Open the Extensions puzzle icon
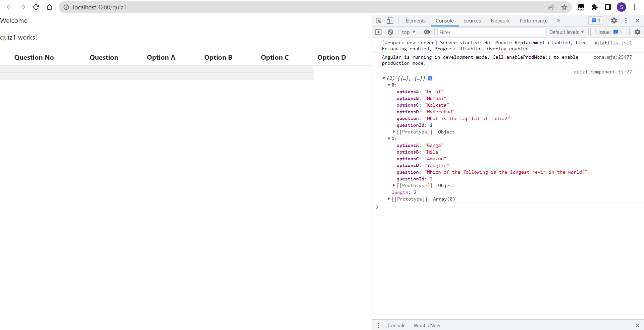Viewport: 644px width, 330px height. coord(594,7)
